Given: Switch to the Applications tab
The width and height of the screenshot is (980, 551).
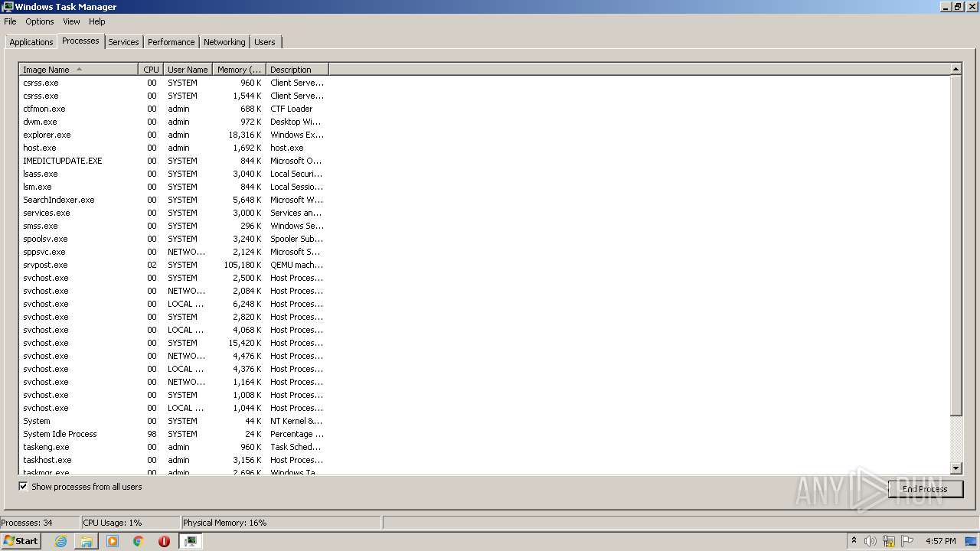Looking at the screenshot, I should click(x=31, y=42).
